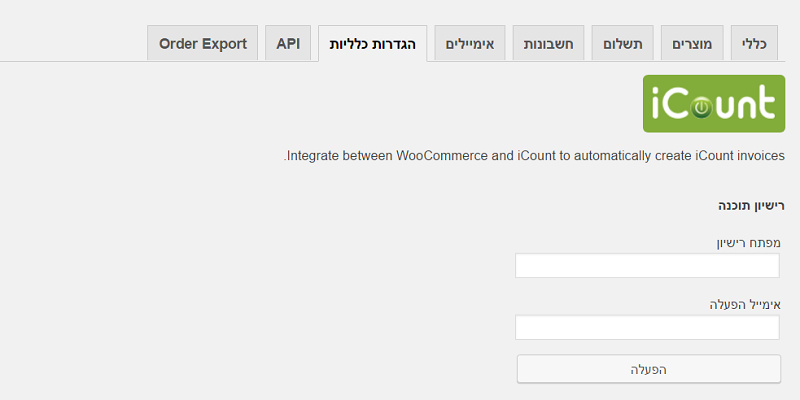This screenshot has width=800, height=400.
Task: Click the מפתח רישיון label
Action: tap(748, 243)
